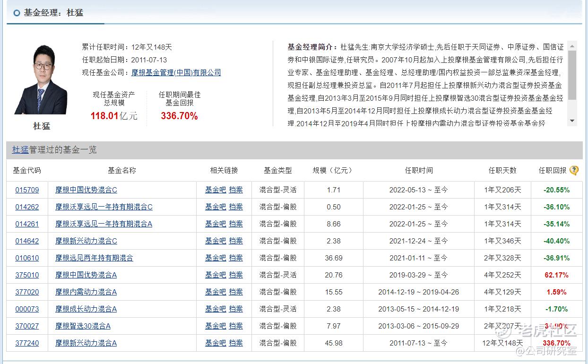Open fund code 014261

coord(27,224)
